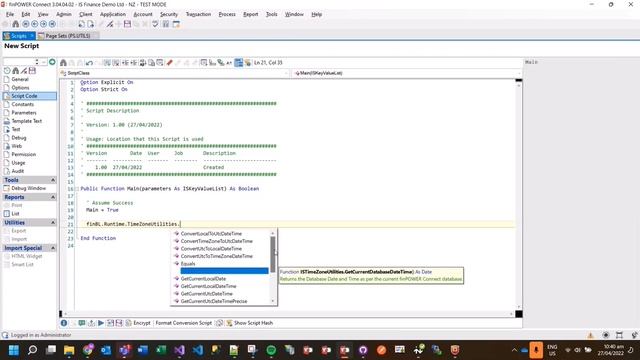Switch to the Page Sets (PS.UTILS) tab
640x360 pixels.
[x=68, y=36]
